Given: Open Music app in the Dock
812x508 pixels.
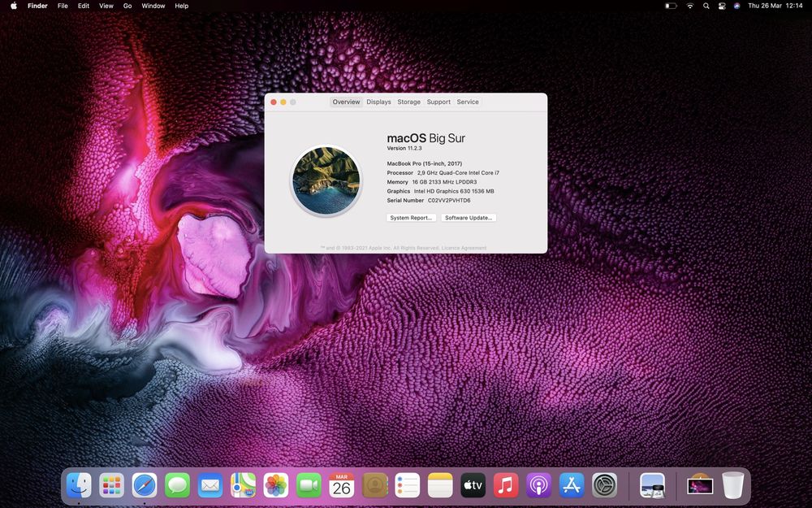Looking at the screenshot, I should point(506,486).
